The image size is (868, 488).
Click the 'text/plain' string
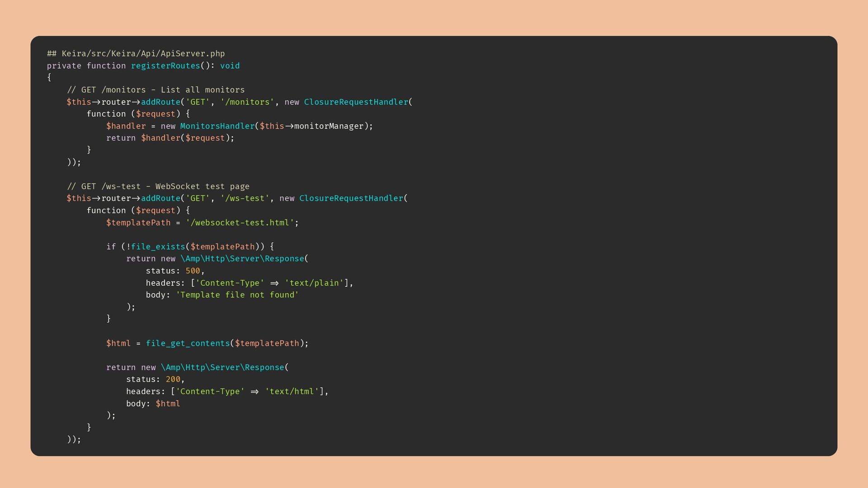coord(314,283)
